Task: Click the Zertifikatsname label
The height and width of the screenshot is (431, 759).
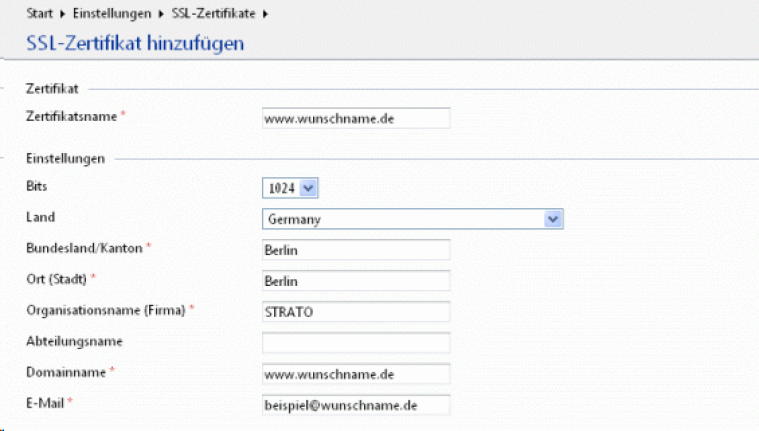Action: tap(72, 116)
